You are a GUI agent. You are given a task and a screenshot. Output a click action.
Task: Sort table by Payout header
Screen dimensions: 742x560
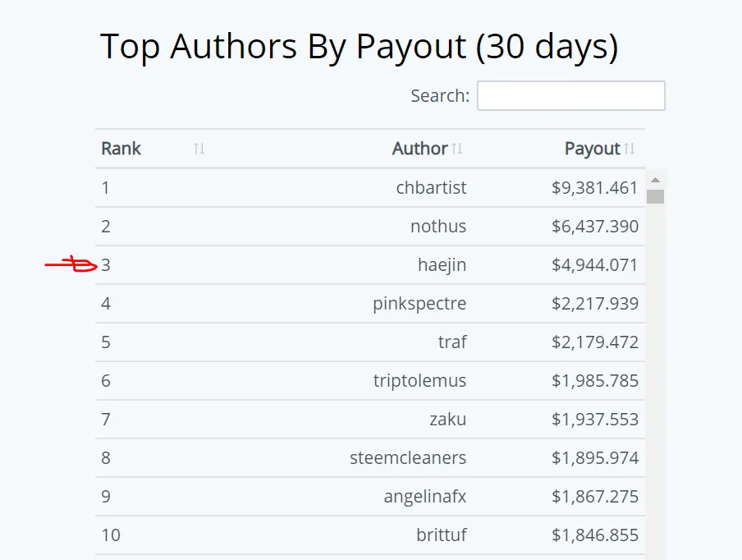point(592,149)
